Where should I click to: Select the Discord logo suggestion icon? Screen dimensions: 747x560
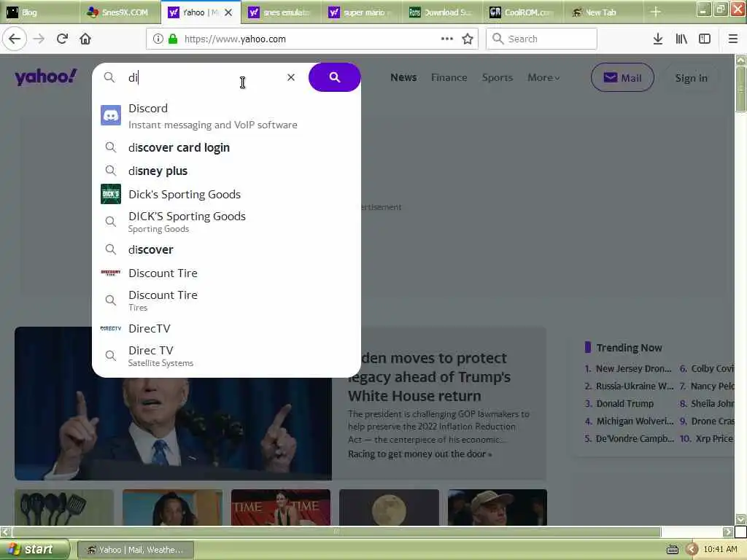111,116
